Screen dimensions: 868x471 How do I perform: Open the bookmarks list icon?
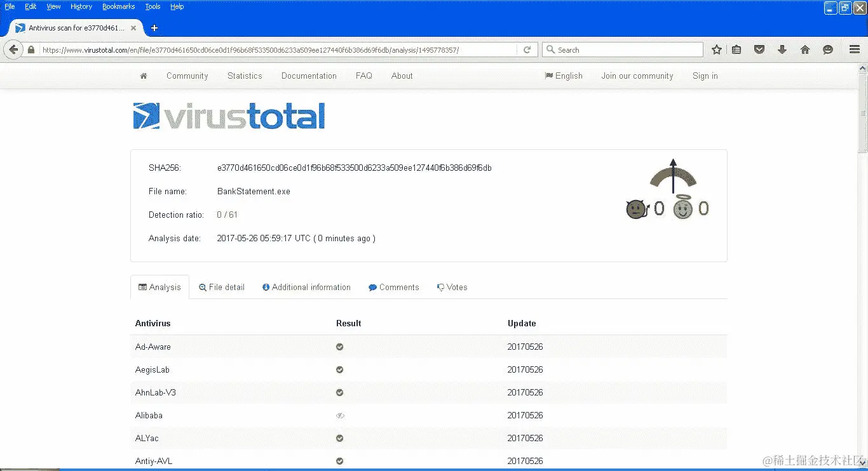[736, 50]
